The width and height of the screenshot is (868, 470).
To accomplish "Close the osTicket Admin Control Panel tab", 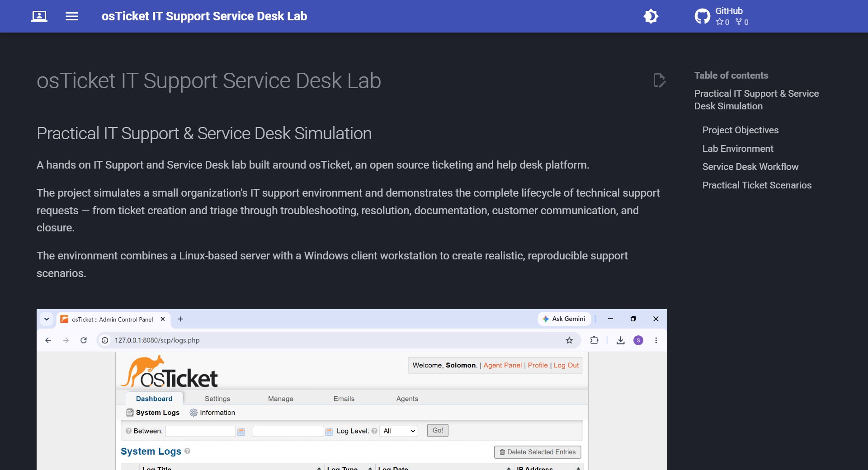I will point(163,319).
